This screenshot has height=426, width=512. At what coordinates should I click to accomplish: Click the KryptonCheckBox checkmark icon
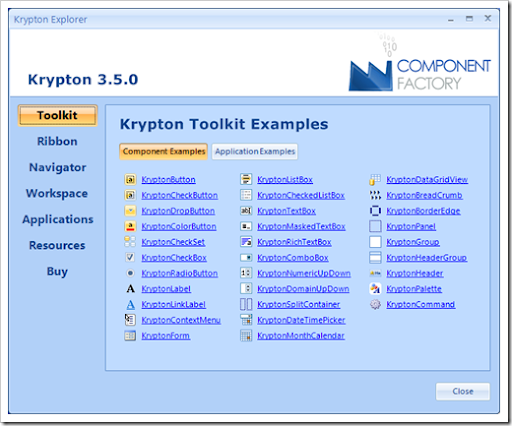(x=130, y=258)
